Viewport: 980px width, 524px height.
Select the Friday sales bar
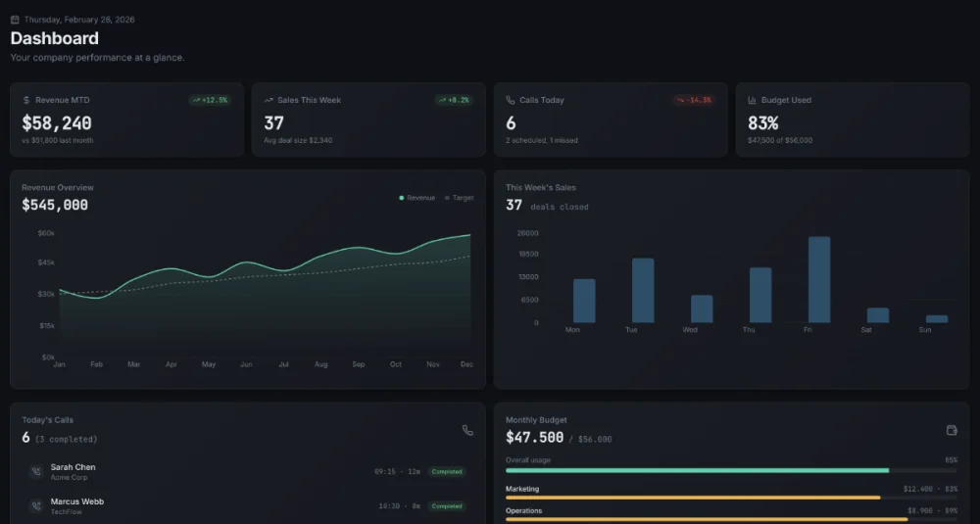coord(819,280)
